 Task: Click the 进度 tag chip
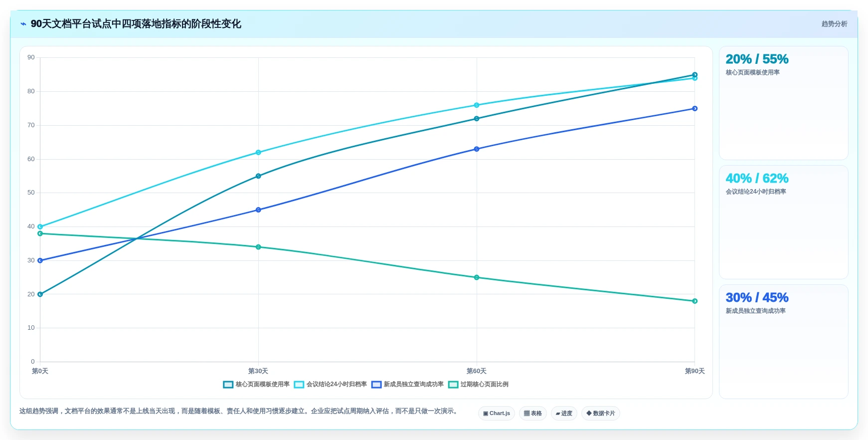[x=564, y=414]
